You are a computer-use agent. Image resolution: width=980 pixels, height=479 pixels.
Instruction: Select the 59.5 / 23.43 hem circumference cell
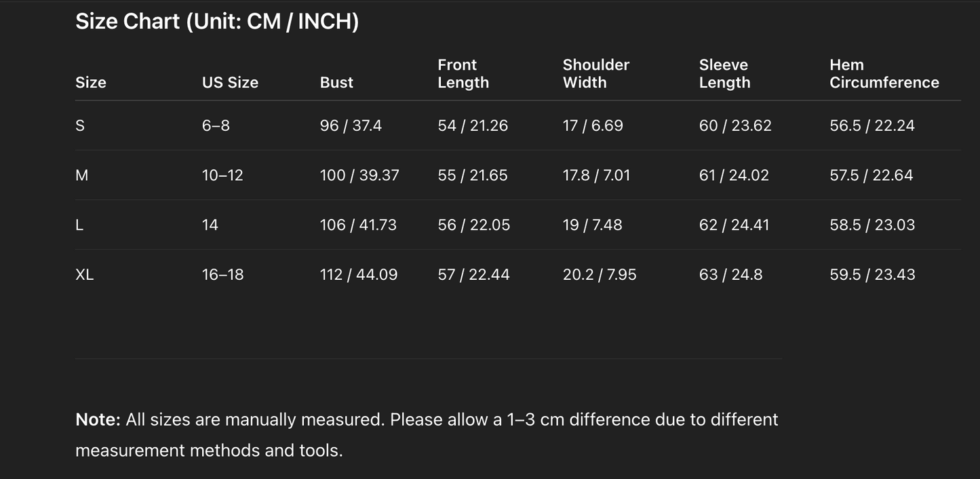872,274
